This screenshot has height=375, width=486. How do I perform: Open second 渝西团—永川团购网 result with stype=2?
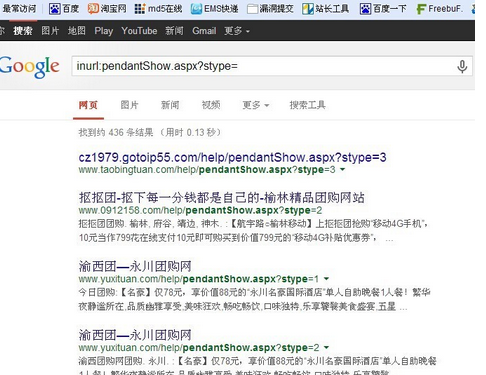pyautogui.click(x=135, y=335)
